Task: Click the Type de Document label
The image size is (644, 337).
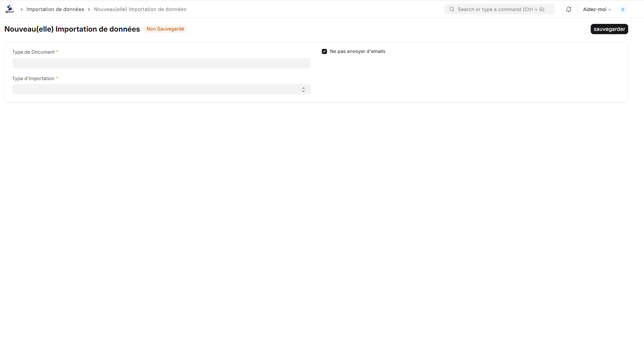Action: [x=33, y=52]
